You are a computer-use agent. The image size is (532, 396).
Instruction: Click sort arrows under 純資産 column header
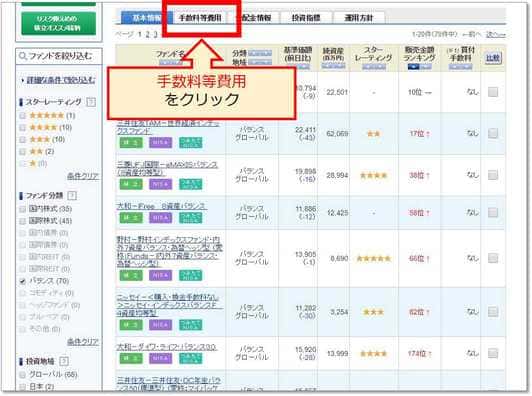333,66
